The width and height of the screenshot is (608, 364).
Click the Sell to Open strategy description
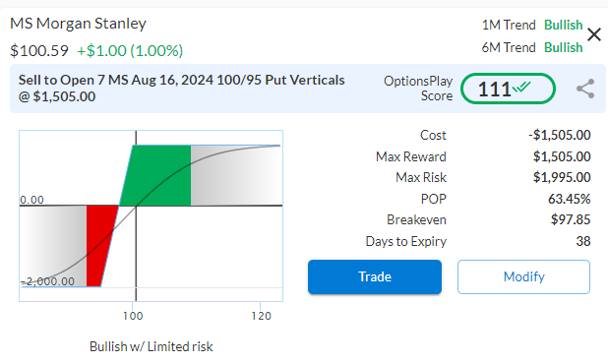click(181, 88)
